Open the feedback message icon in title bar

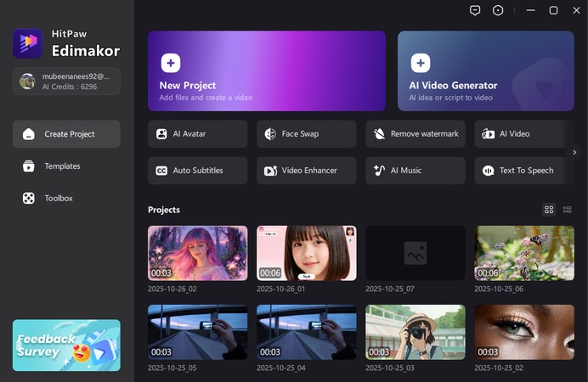[x=475, y=10]
